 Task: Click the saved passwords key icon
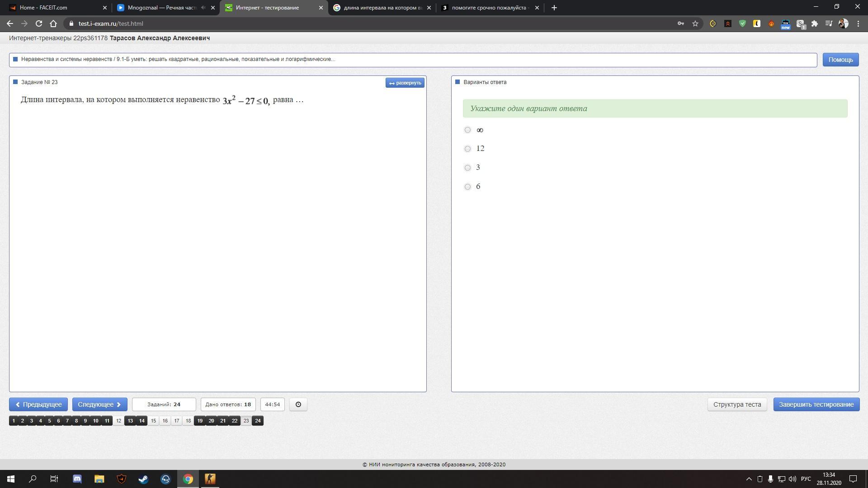[x=680, y=23]
